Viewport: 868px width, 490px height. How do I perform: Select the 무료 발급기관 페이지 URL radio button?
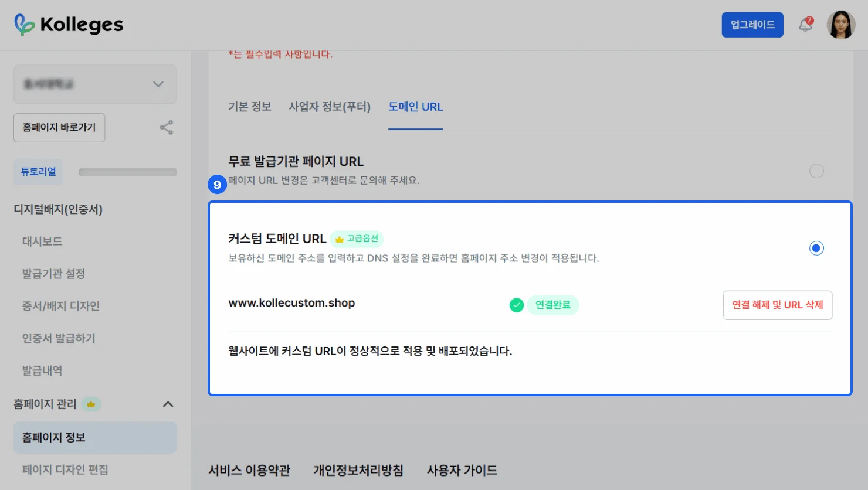point(816,171)
